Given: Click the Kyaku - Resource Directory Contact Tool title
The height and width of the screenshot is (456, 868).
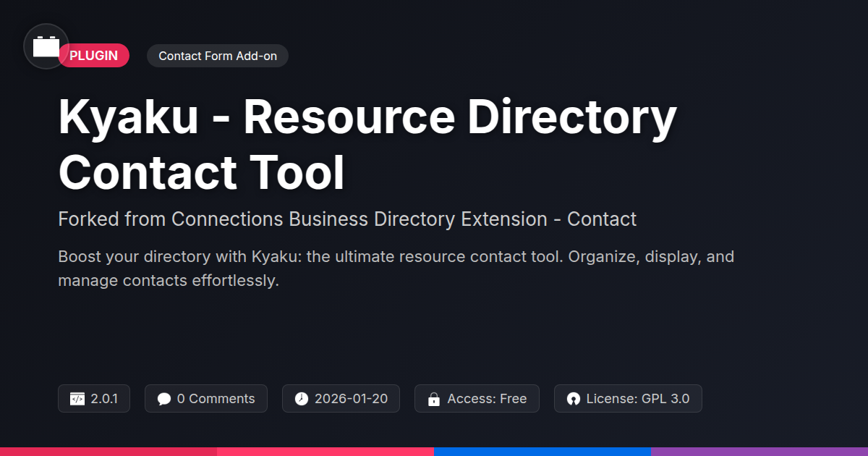Looking at the screenshot, I should click(367, 145).
